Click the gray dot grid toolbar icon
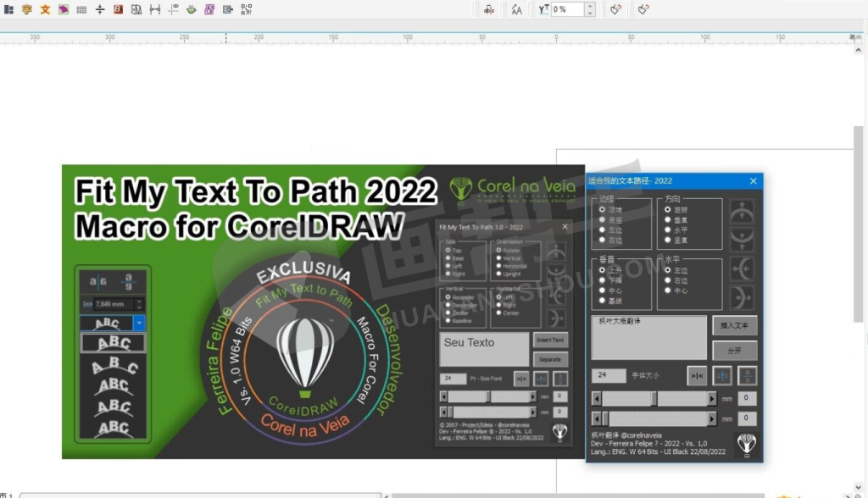 click(x=81, y=9)
